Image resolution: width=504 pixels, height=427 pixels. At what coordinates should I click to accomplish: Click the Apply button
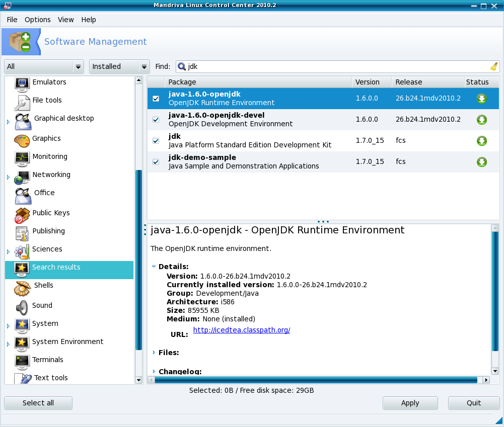click(410, 403)
